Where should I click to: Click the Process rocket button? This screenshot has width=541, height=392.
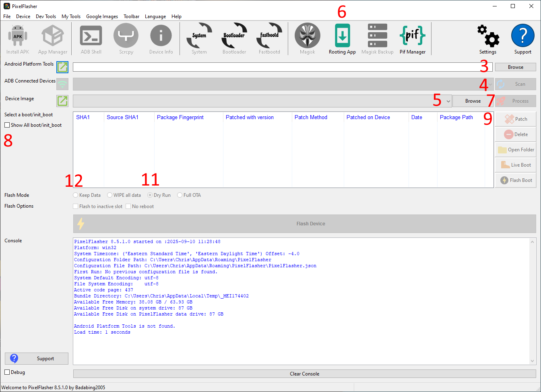coord(516,101)
